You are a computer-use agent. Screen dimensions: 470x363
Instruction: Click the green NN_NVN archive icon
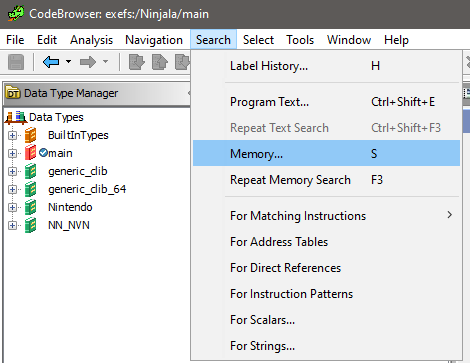click(x=31, y=225)
